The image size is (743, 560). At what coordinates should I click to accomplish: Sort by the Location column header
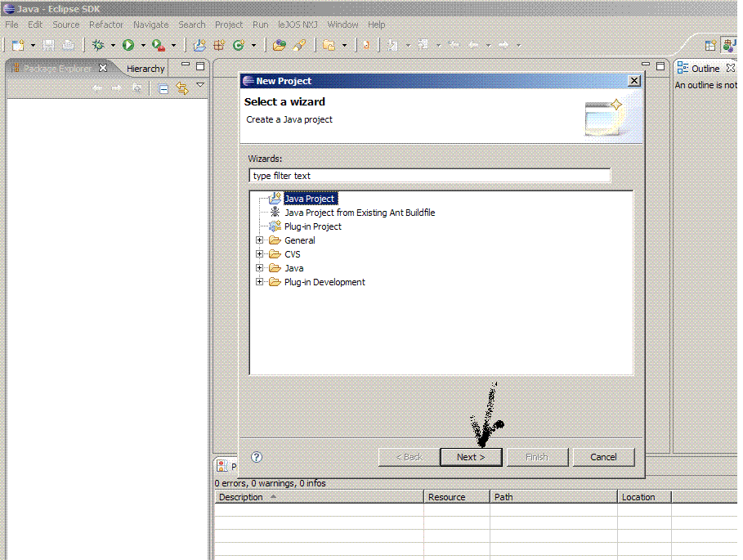[x=644, y=497]
